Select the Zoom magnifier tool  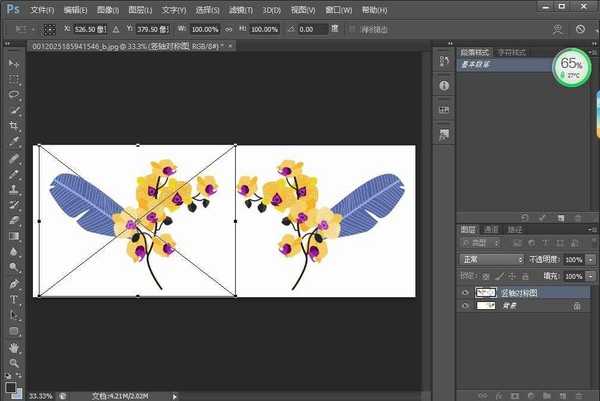(x=14, y=362)
